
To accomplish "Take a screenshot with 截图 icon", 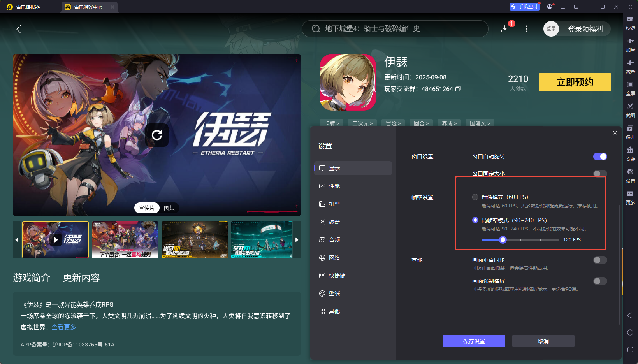I will tap(630, 110).
